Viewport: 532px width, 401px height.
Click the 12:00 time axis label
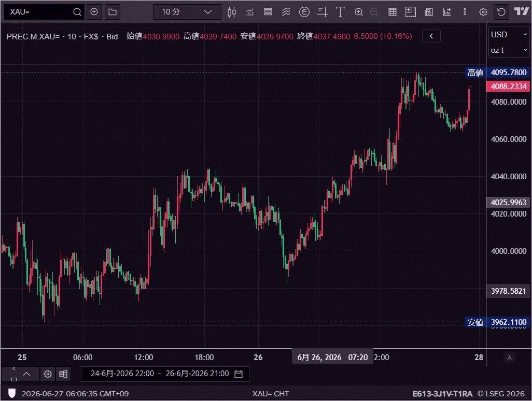pos(144,357)
